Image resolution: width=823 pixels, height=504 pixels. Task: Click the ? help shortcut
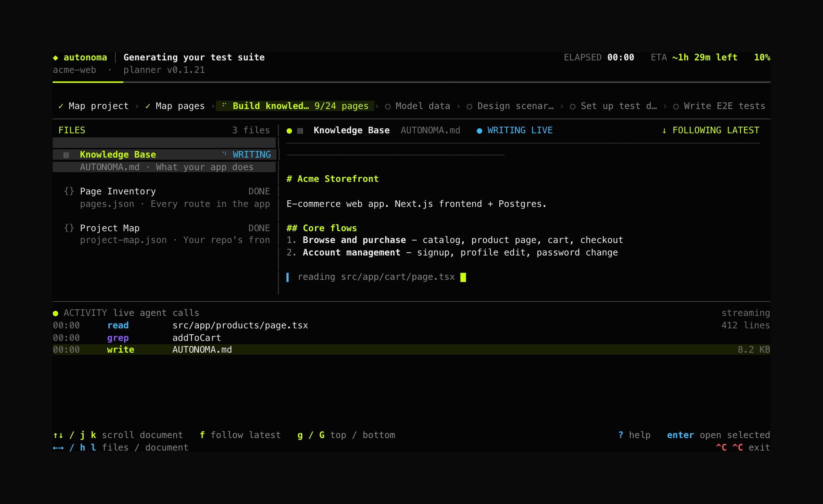point(634,435)
